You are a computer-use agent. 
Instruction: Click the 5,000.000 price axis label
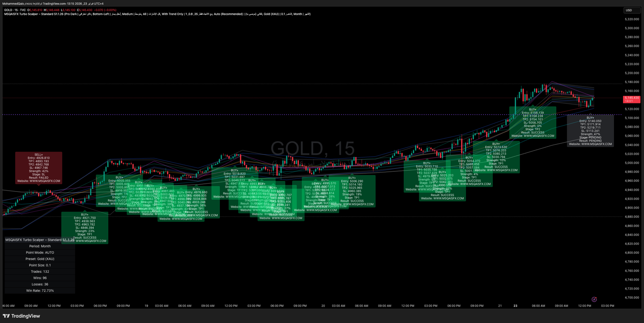[x=632, y=163]
